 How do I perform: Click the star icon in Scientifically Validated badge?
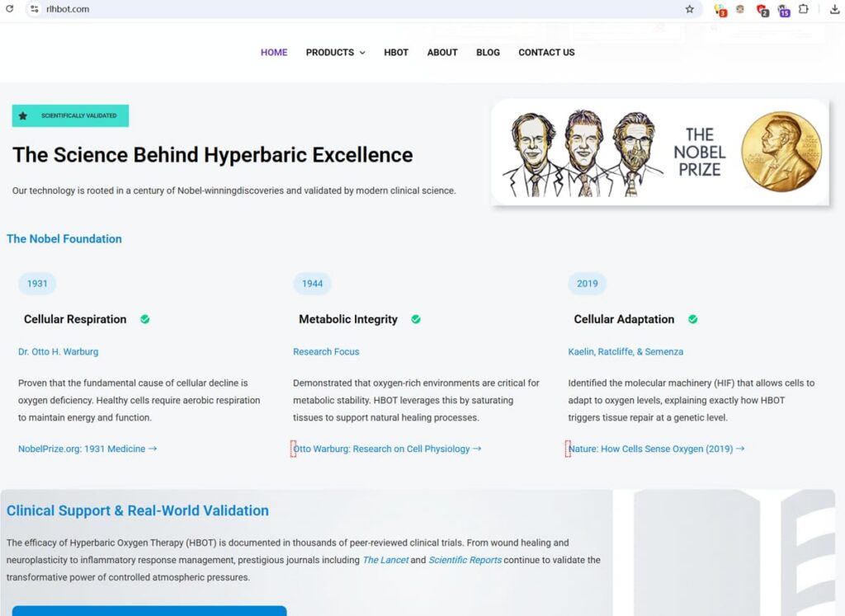pyautogui.click(x=22, y=115)
